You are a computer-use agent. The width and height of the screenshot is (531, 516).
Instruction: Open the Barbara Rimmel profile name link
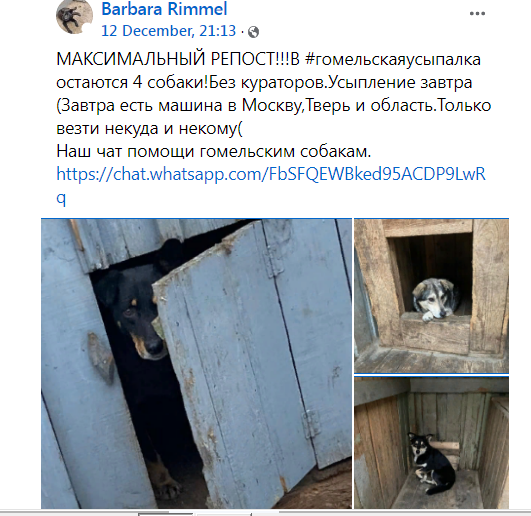[x=164, y=8]
